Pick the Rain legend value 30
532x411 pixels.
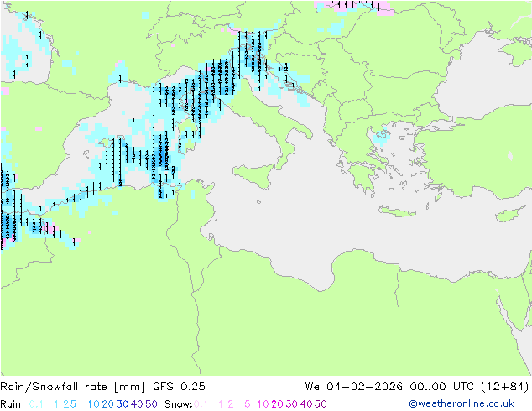coord(123,404)
